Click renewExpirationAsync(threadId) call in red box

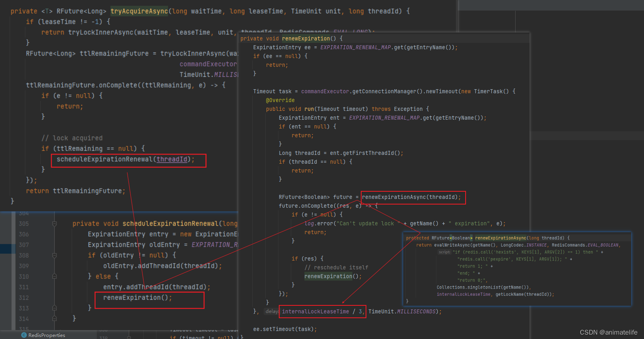point(411,197)
